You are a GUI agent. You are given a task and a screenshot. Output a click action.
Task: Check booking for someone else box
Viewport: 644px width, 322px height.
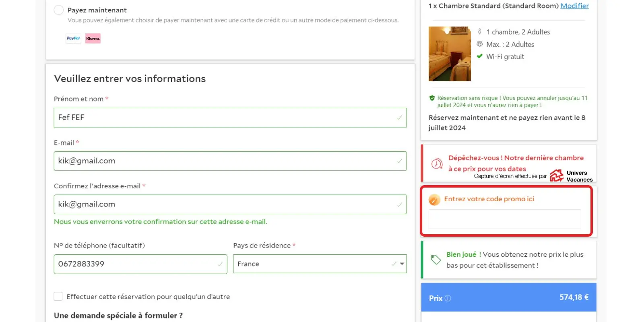coord(58,297)
